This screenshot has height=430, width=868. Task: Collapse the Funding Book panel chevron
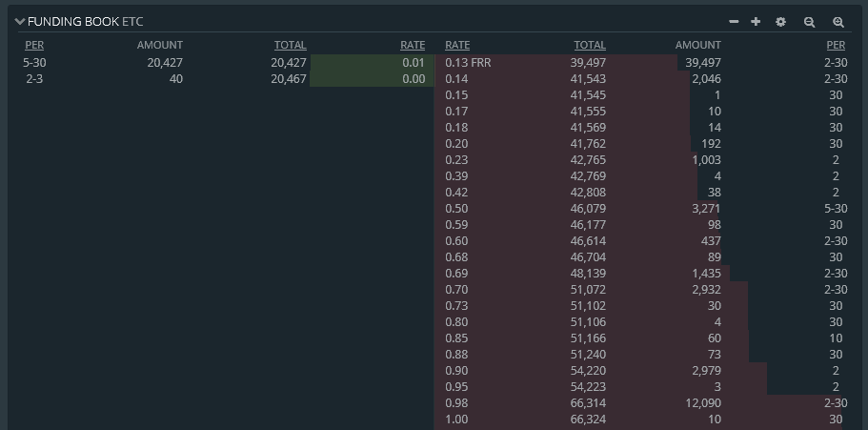[x=20, y=22]
